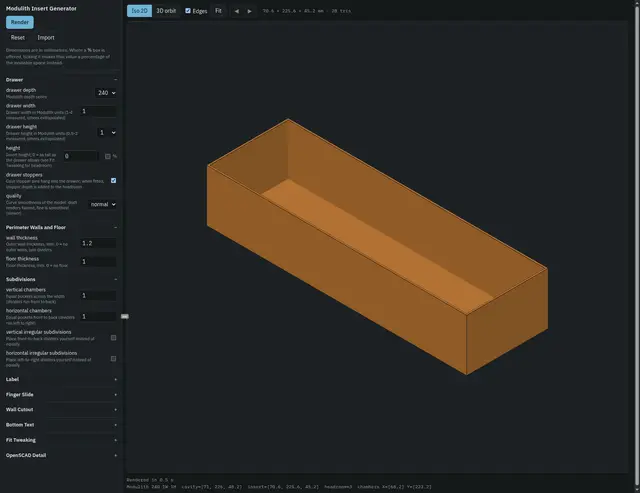The image size is (640, 493).
Task: Collapse the Subdivisions section
Action: click(61, 279)
